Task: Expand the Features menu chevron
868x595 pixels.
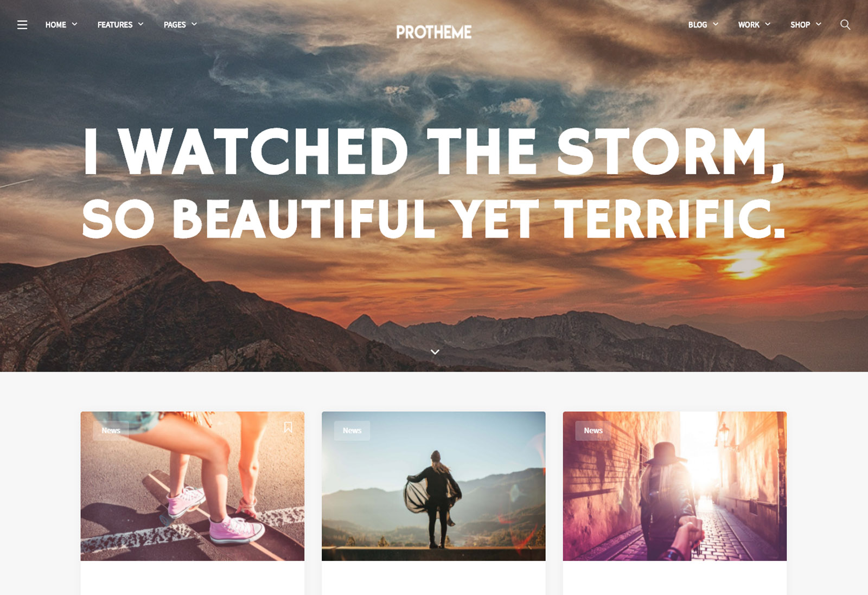Action: (141, 24)
